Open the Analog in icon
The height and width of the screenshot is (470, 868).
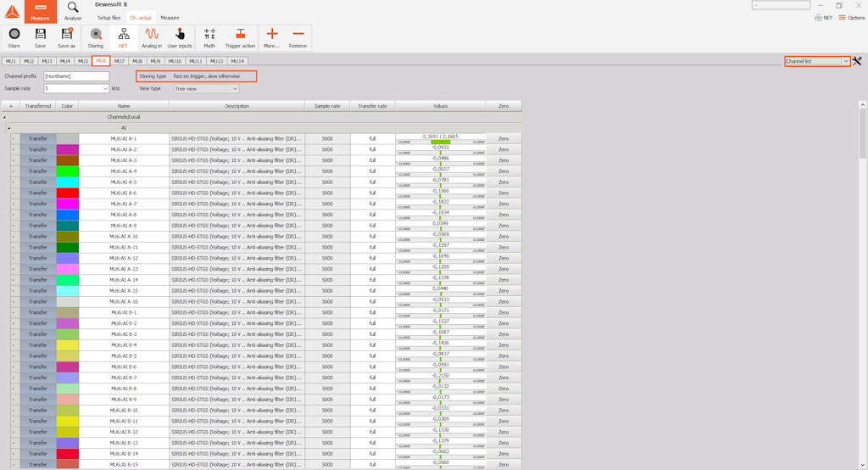pyautogui.click(x=151, y=38)
